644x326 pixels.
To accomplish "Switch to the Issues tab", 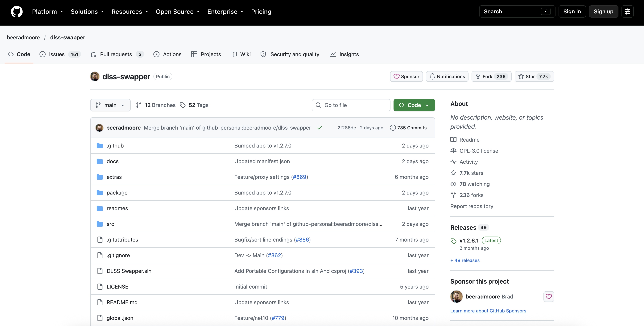I will (x=60, y=54).
